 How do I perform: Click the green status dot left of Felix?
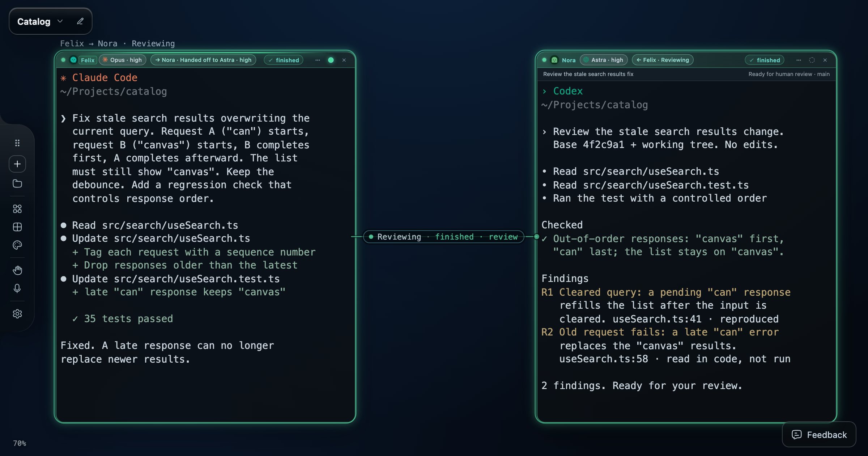click(63, 60)
